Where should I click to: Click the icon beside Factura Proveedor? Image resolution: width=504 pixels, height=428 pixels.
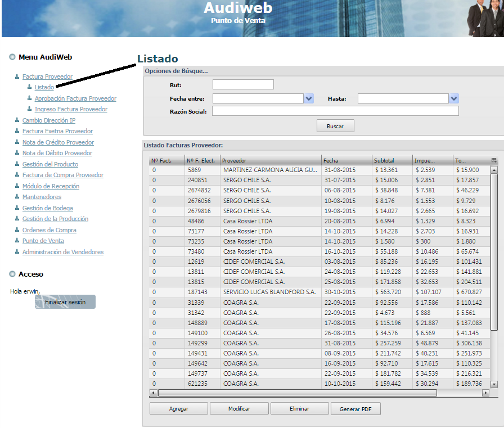(x=17, y=76)
